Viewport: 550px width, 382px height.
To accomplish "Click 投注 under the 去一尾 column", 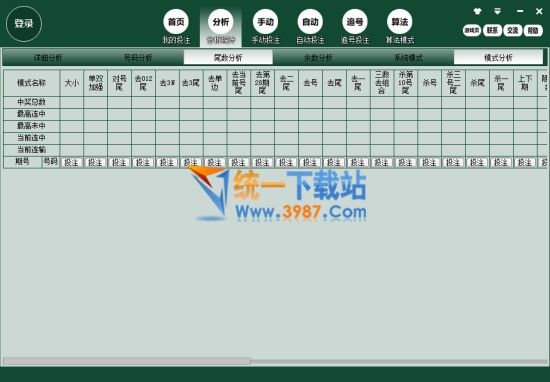I will coord(358,162).
